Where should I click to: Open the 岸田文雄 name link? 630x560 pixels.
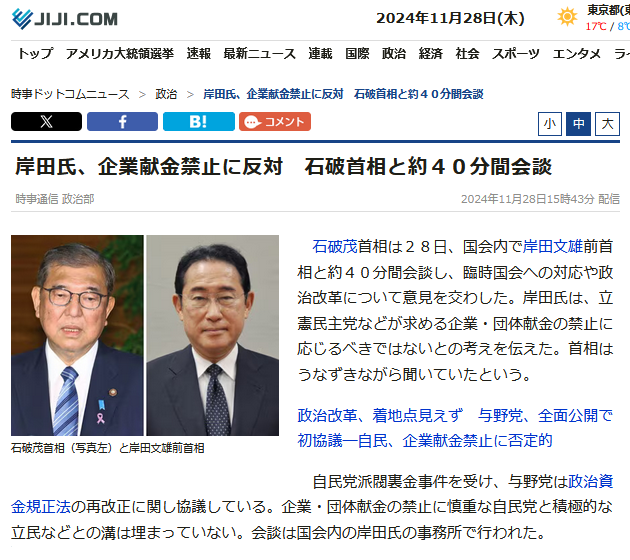(552, 247)
